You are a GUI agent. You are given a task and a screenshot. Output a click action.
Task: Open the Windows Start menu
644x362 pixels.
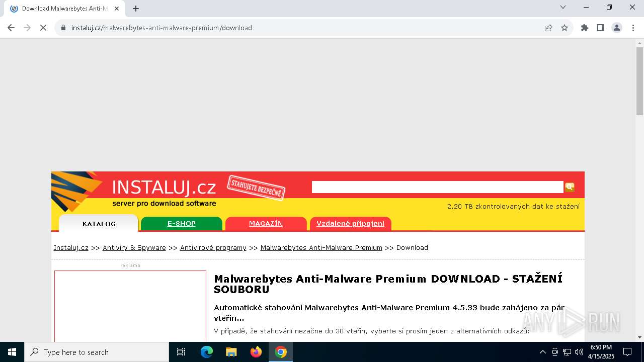pos(12,352)
